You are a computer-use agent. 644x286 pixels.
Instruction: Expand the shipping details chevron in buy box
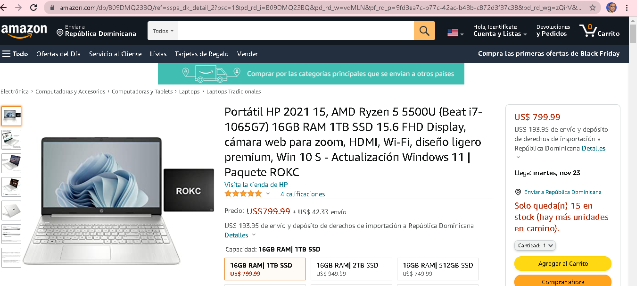click(x=518, y=157)
